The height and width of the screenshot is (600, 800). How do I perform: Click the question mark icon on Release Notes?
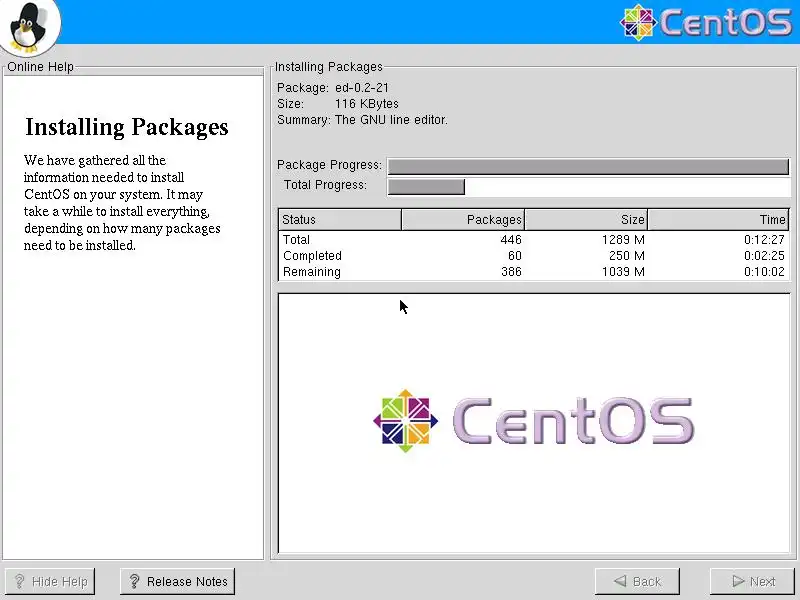pos(134,581)
